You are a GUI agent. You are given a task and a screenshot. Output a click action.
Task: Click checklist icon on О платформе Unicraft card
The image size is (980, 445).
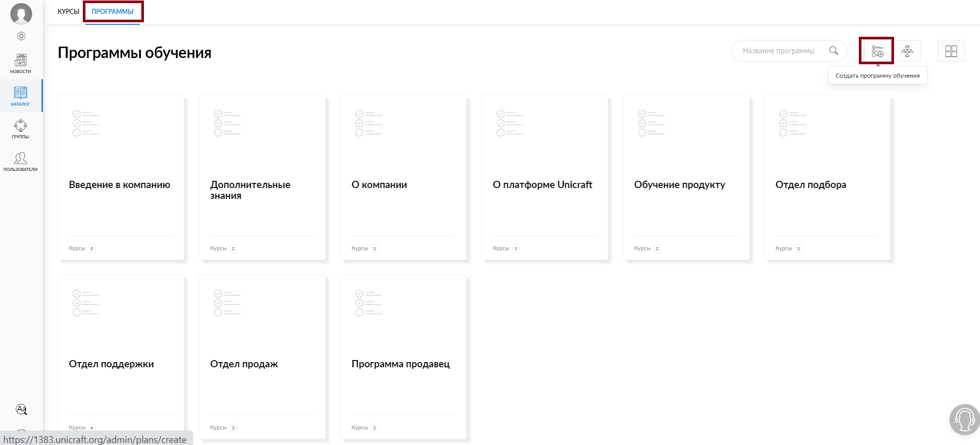(x=510, y=123)
